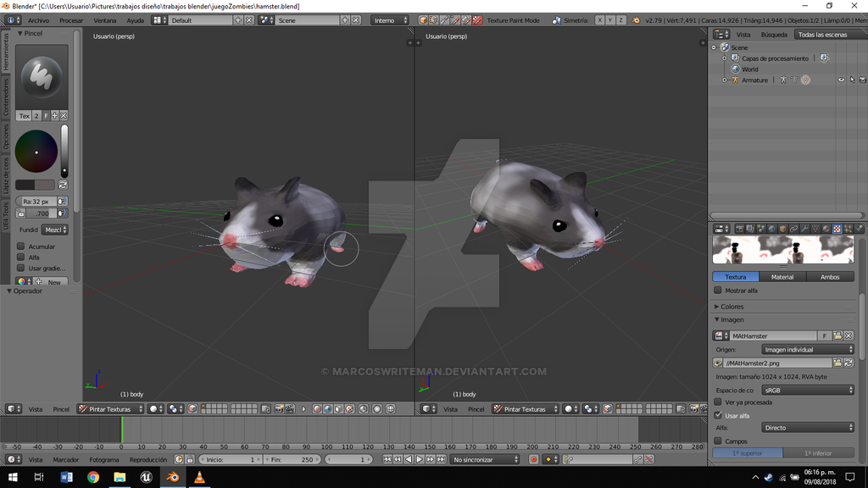Open the Alfa Directo dropdown
The width and height of the screenshot is (868, 488).
[x=808, y=428]
